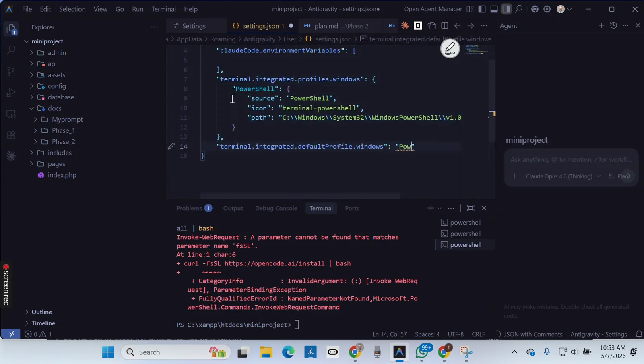Click the new terminal plus icon

click(x=431, y=208)
